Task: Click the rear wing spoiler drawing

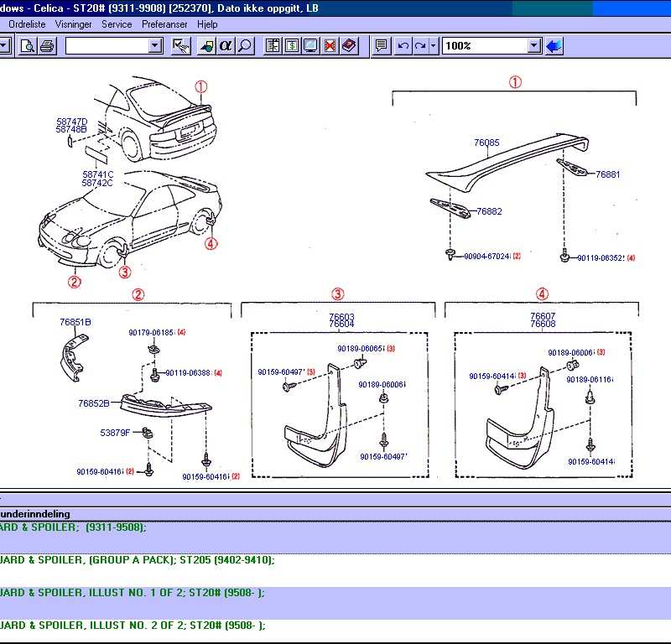Action: pyautogui.click(x=507, y=161)
